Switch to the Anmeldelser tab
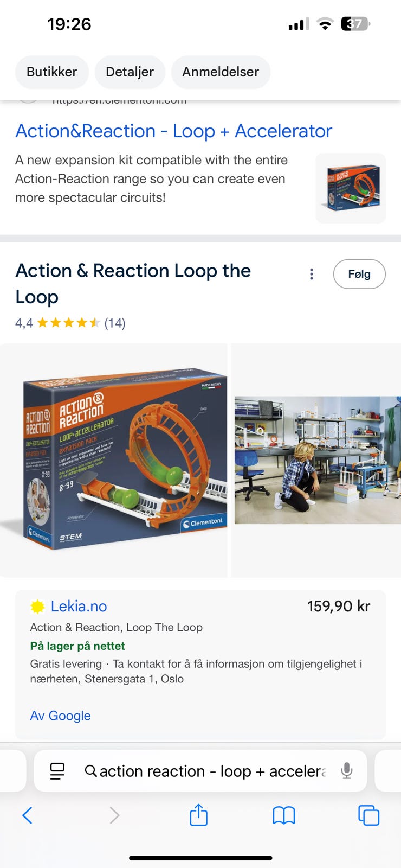 click(220, 72)
